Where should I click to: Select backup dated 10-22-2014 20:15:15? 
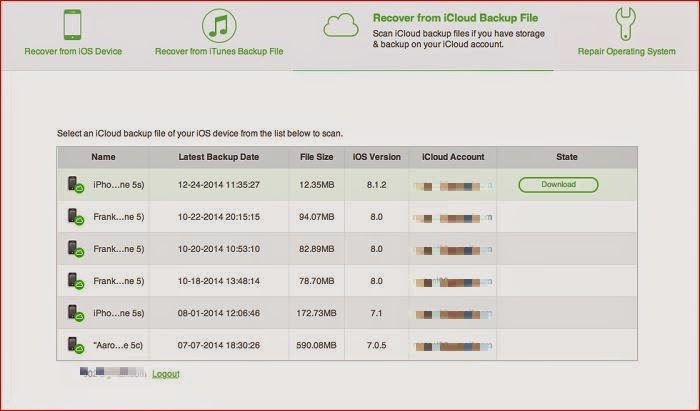click(219, 217)
